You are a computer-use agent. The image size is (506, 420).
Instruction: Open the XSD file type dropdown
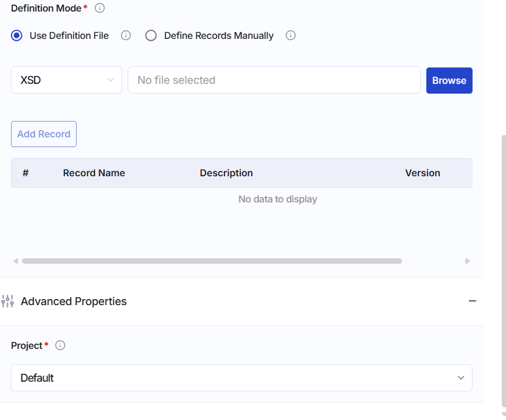[66, 80]
